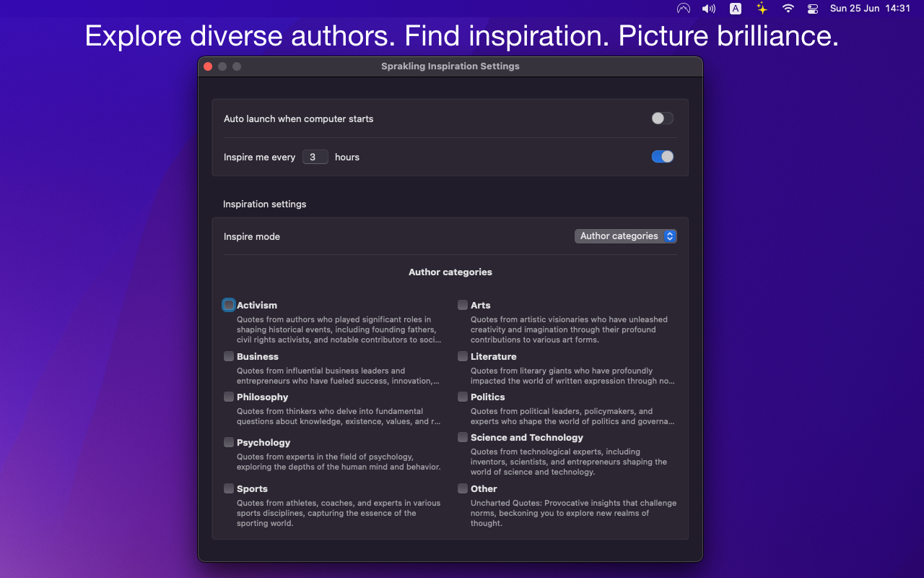Select the Philosophy checkbox
This screenshot has width=924, height=578.
tap(229, 397)
